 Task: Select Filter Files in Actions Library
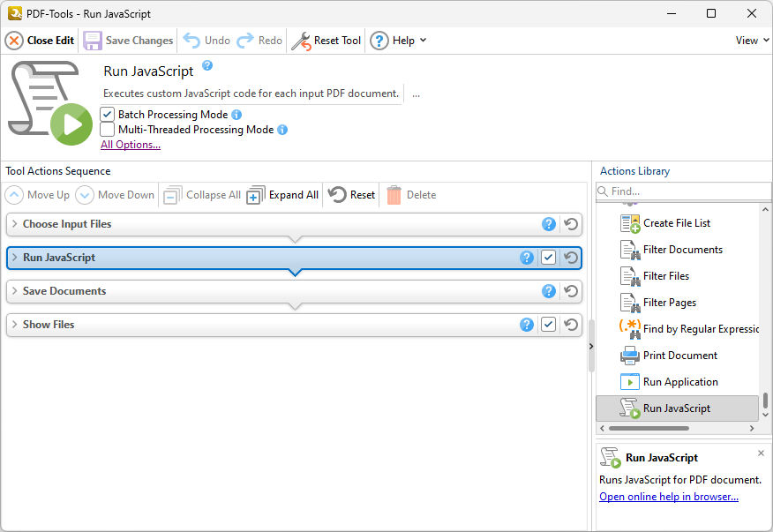click(x=677, y=276)
